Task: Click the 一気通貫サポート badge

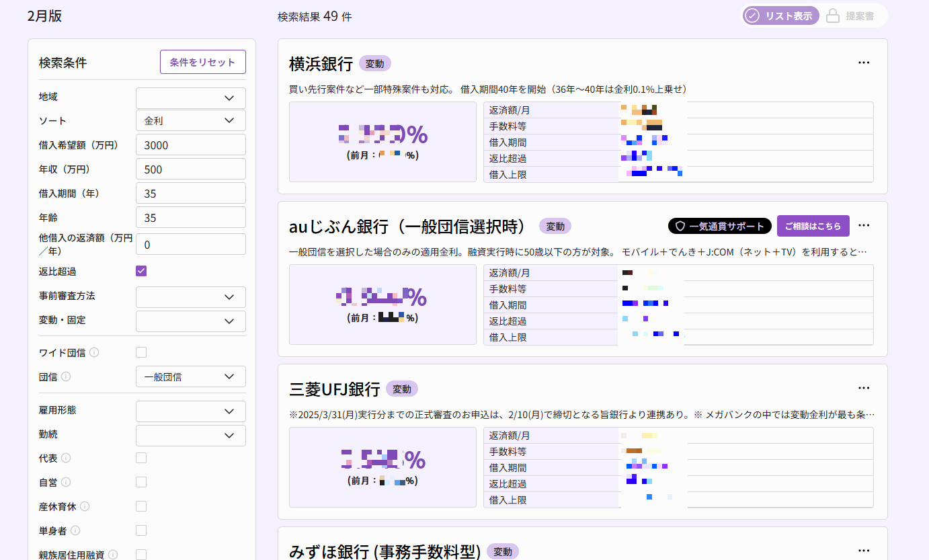Action: coord(720,226)
